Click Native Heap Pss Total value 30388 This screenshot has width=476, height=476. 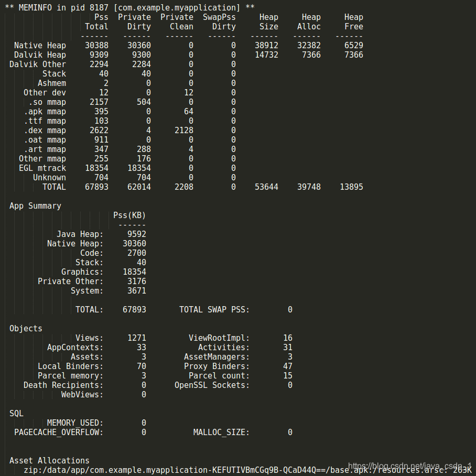tap(96, 46)
